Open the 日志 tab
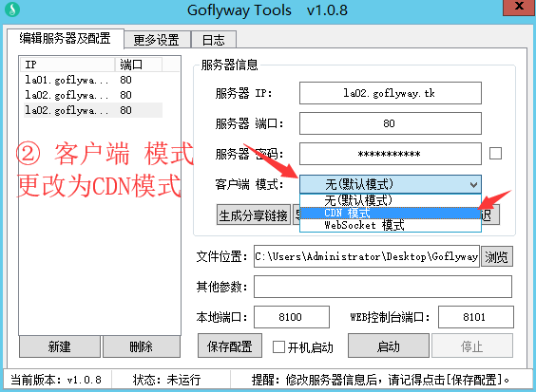536x392 pixels. pos(214,40)
